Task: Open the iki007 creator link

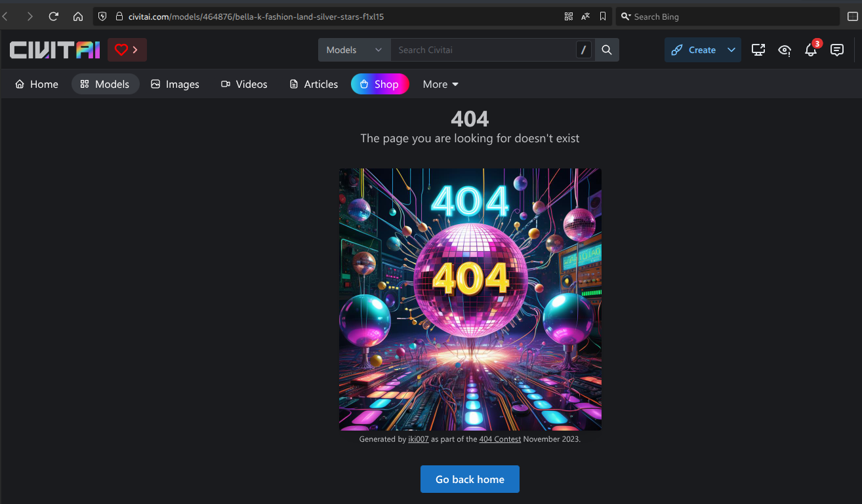Action: (x=419, y=439)
